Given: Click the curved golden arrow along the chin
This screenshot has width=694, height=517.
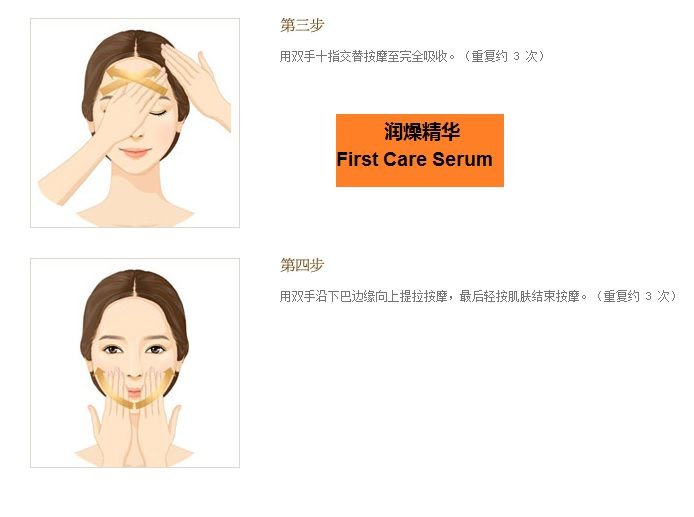Looking at the screenshot, I should coord(134,388).
